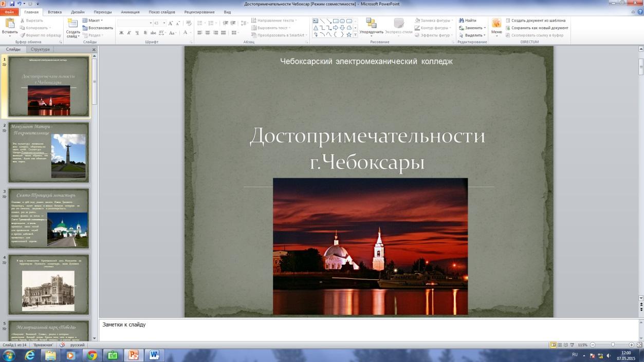This screenshot has width=644, height=362.
Task: Open the Replace (Заменить) dropdown
Action: tap(472, 28)
